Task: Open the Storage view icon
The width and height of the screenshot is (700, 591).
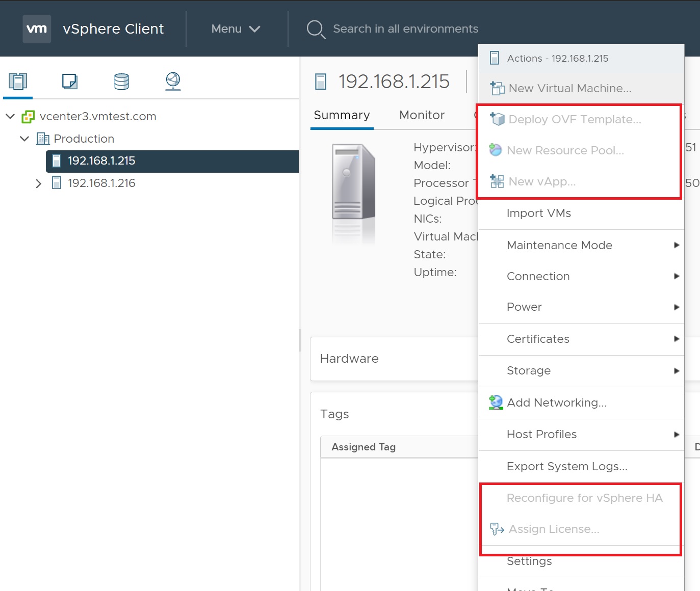Action: click(121, 82)
